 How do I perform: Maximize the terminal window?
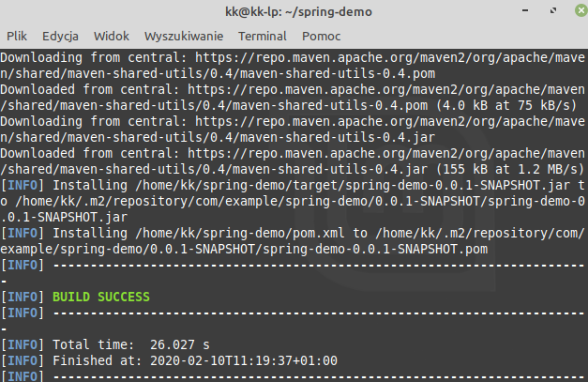[x=553, y=10]
